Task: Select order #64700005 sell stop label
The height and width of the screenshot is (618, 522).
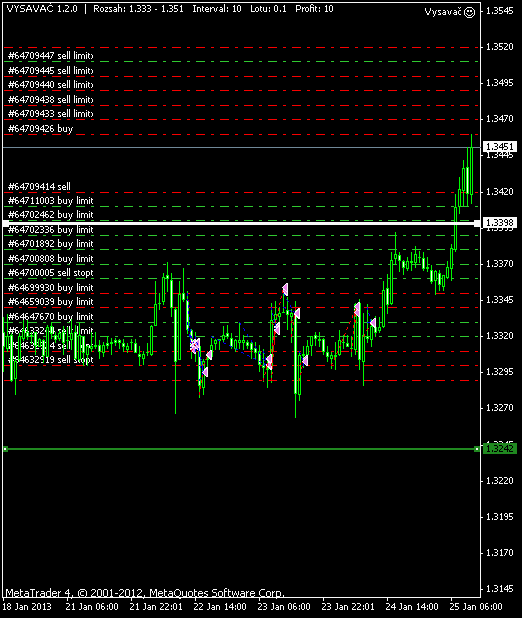Action: click(50, 273)
